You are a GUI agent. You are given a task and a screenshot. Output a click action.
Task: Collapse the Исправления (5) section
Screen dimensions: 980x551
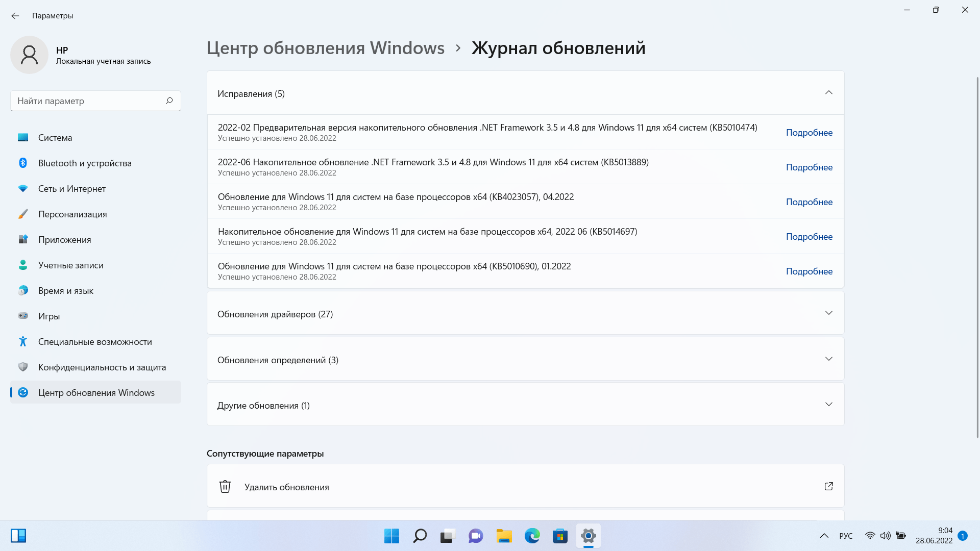[525, 93]
